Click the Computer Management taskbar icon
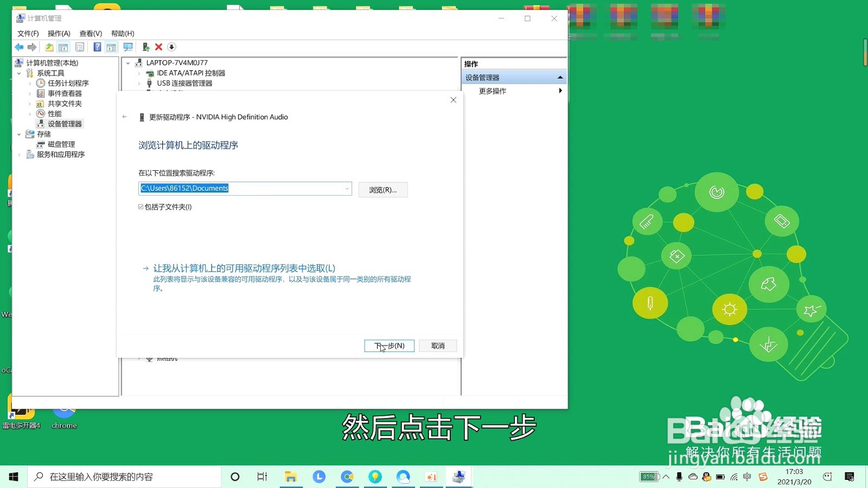This screenshot has width=868, height=488. point(459,477)
